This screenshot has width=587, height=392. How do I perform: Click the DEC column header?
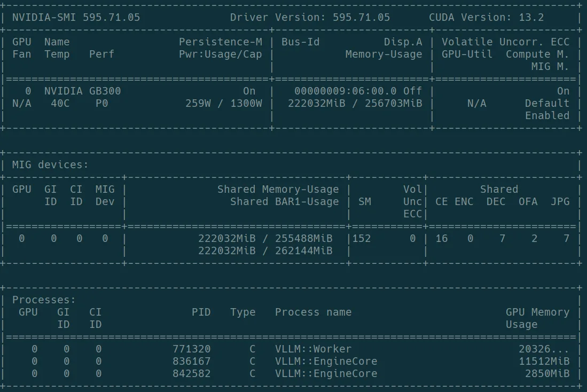click(x=496, y=202)
